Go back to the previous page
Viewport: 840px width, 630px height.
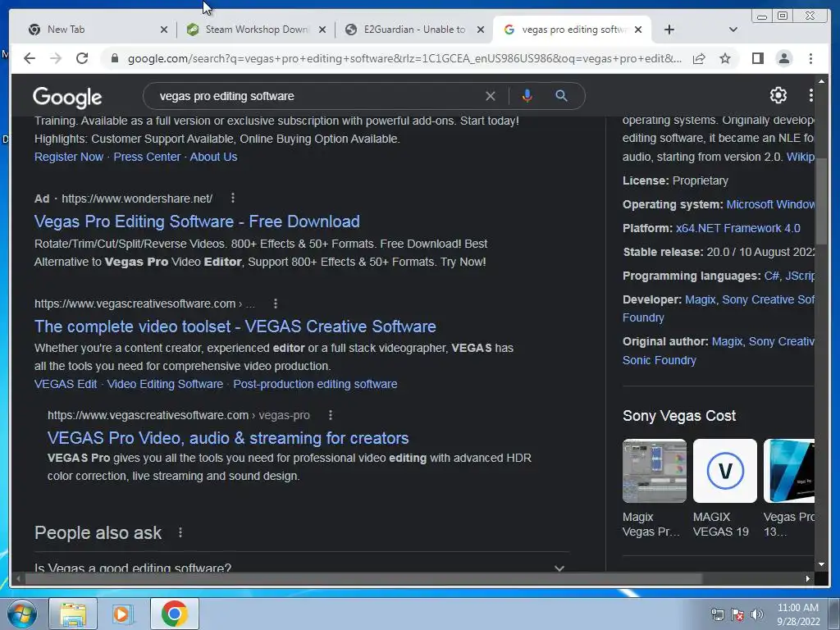coord(30,58)
